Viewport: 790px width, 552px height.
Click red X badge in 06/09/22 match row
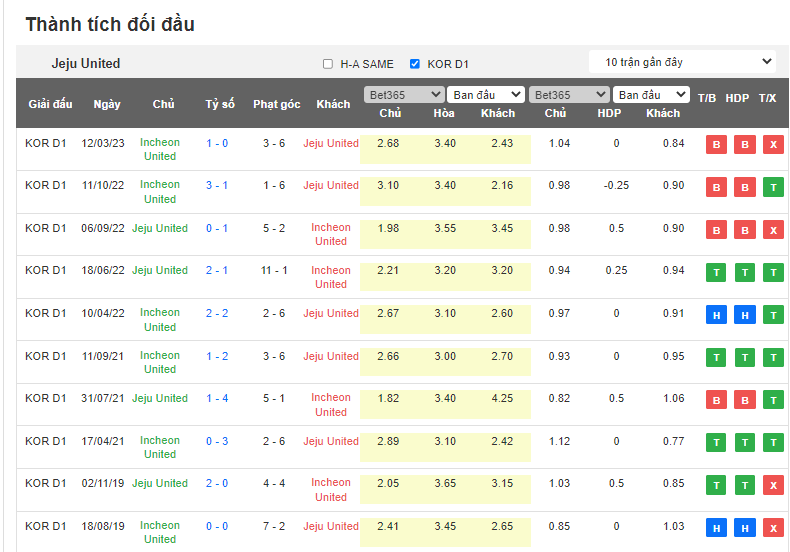[772, 230]
